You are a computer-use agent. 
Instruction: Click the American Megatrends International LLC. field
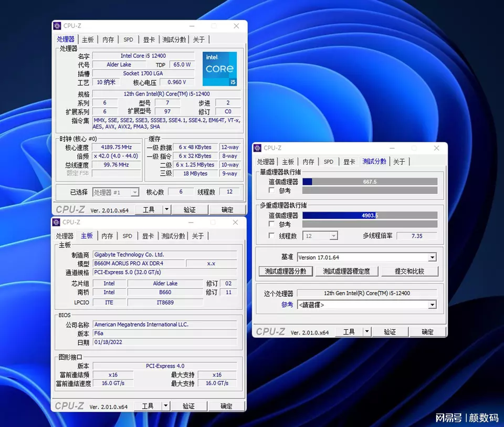(165, 325)
